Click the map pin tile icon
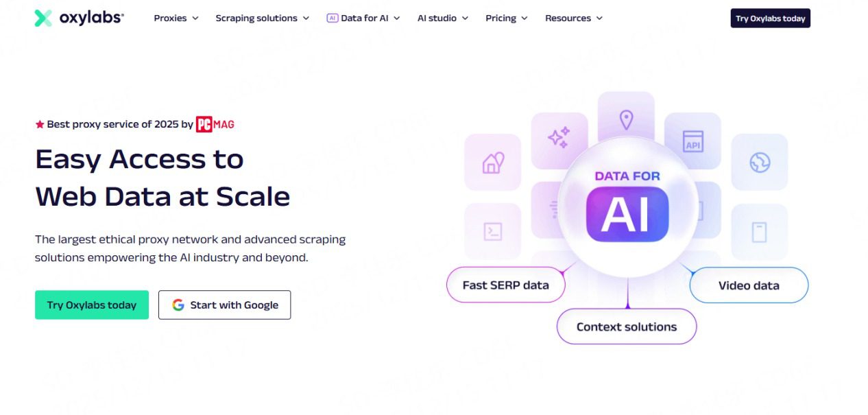The image size is (868, 415). 626,120
